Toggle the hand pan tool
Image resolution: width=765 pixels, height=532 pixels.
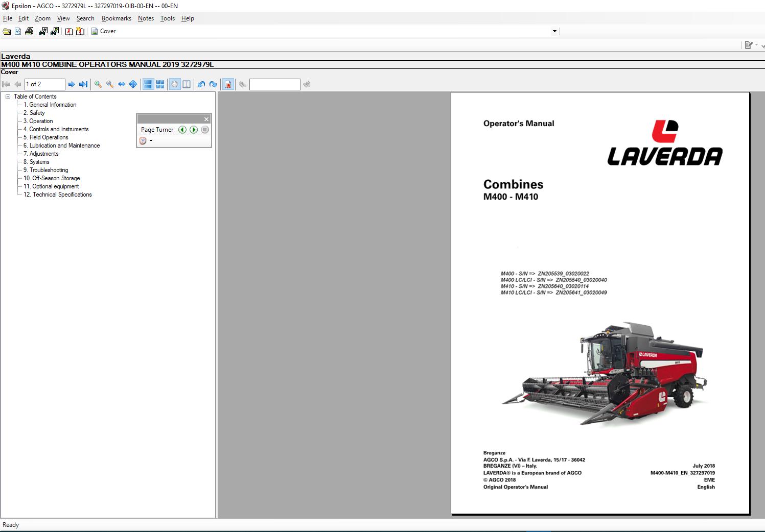pyautogui.click(x=175, y=84)
